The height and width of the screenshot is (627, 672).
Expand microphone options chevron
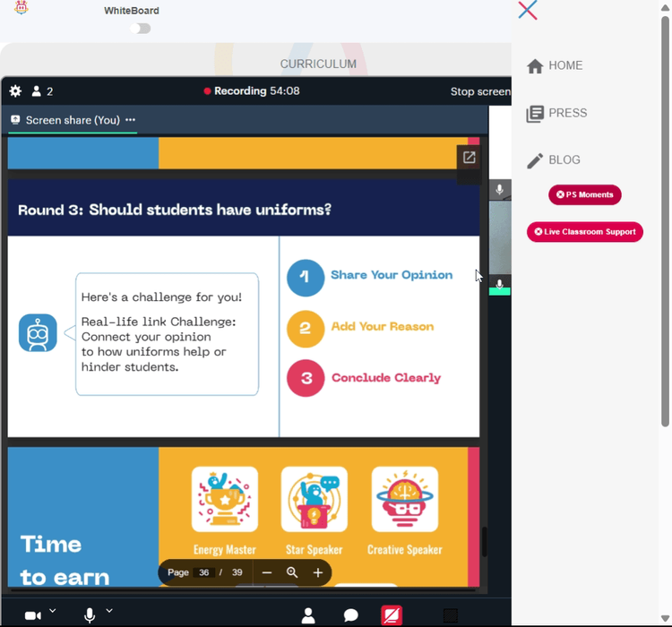pyautogui.click(x=109, y=610)
